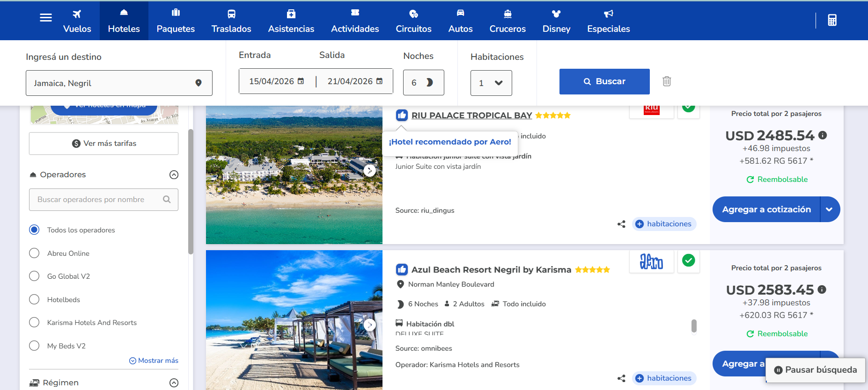Open the Disney section

(x=556, y=21)
